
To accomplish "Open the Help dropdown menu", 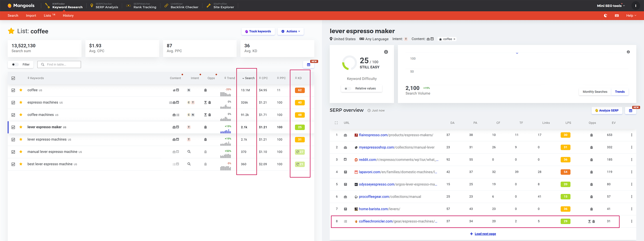I will pyautogui.click(x=631, y=16).
